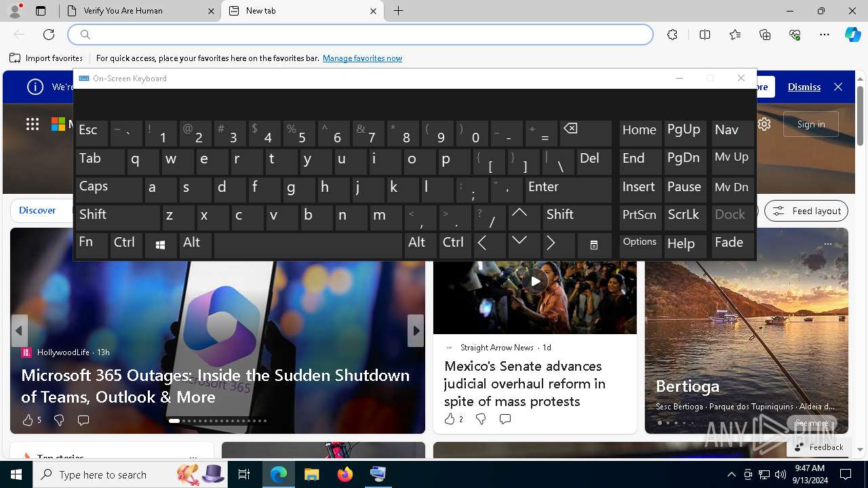Open Microsoft Edge from the taskbar
The height and width of the screenshot is (488, 868).
point(279,474)
